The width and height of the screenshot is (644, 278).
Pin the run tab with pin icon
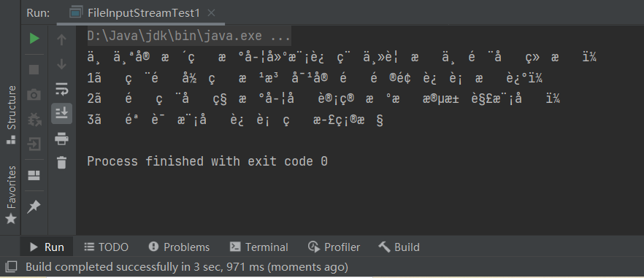click(x=34, y=206)
